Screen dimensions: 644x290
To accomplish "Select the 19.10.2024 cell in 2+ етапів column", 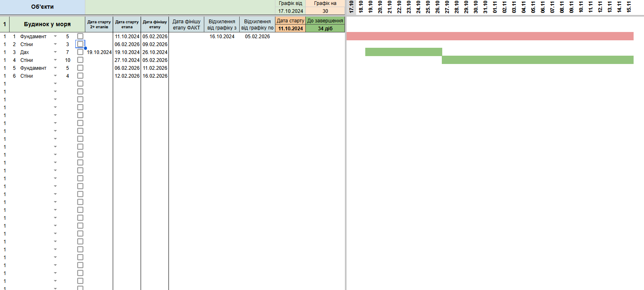I will [x=99, y=52].
